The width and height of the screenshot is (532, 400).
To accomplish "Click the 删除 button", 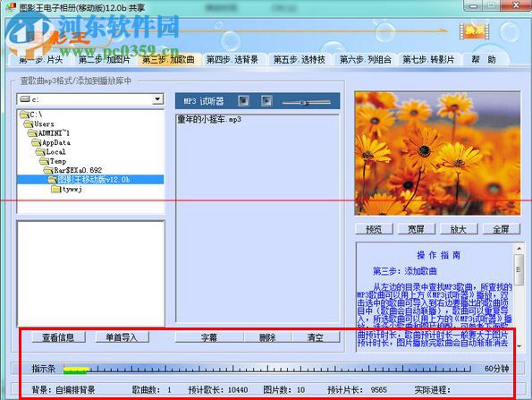I will (x=267, y=337).
